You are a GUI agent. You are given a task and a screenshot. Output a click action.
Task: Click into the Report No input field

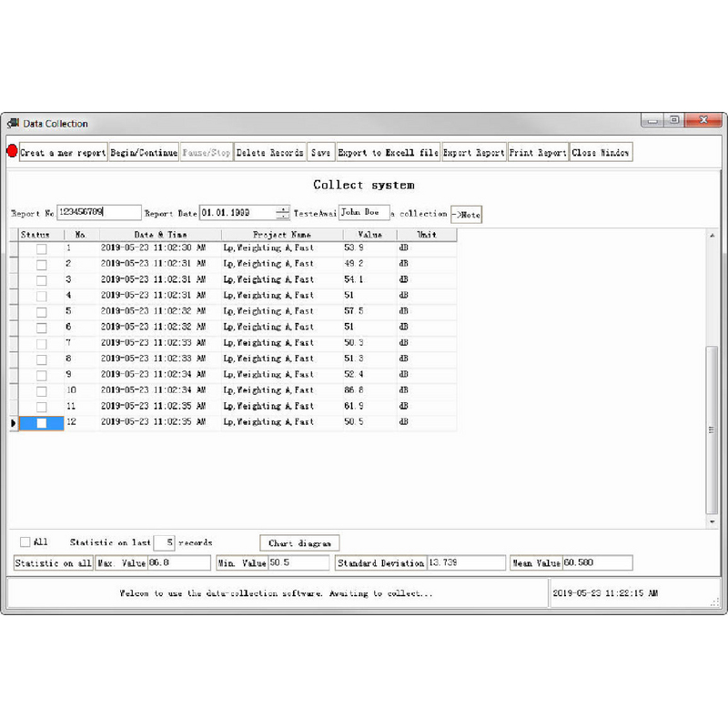pos(99,212)
